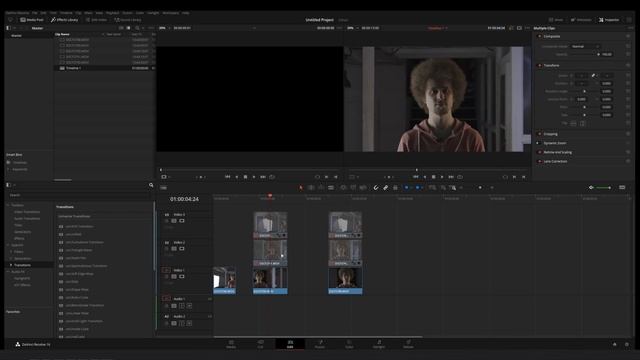This screenshot has width=640, height=360.
Task: Expand the Cropping section header
Action: (551, 134)
